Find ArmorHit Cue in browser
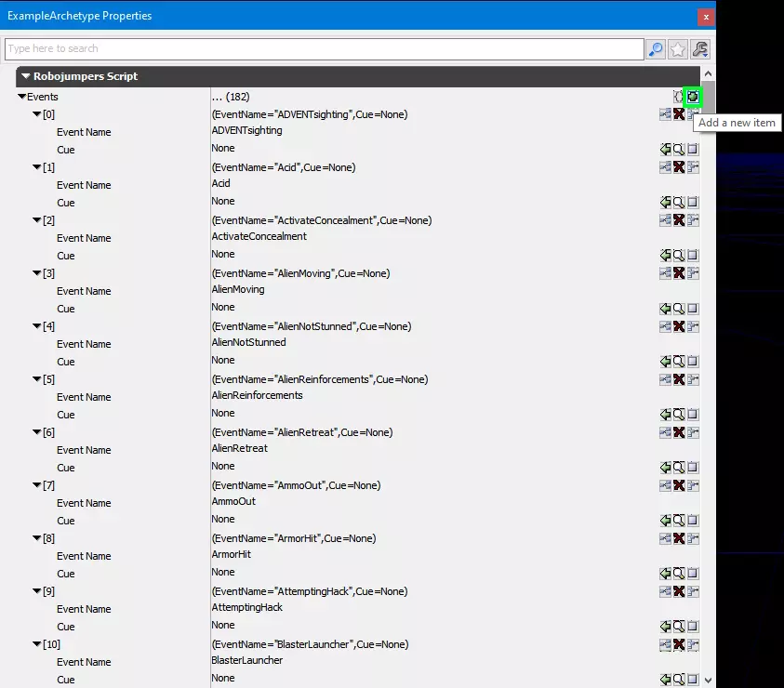The height and width of the screenshot is (688, 784). click(679, 573)
